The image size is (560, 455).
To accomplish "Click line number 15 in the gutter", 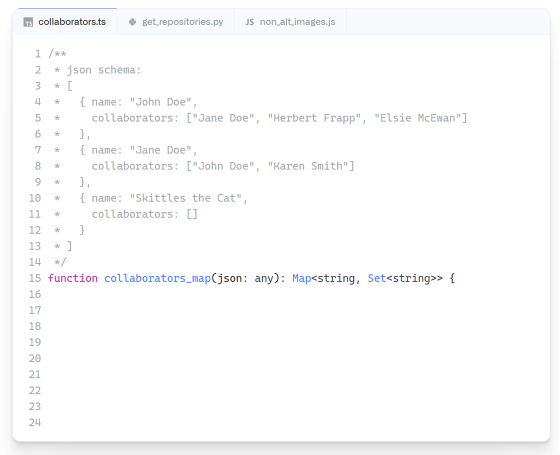I will click(35, 278).
